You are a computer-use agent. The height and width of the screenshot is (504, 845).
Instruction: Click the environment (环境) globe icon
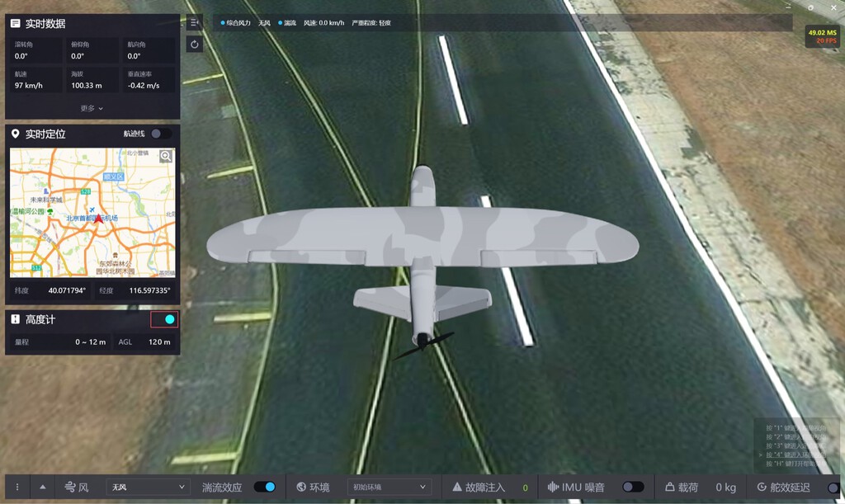click(x=301, y=488)
